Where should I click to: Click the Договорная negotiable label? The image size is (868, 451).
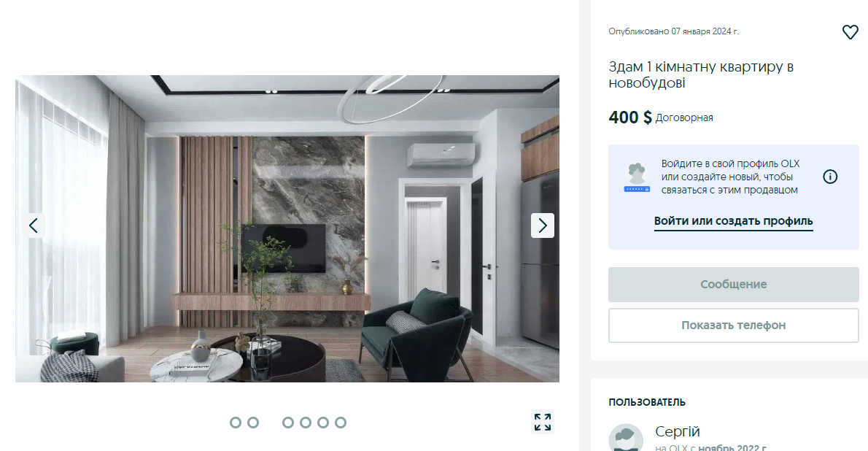(684, 118)
